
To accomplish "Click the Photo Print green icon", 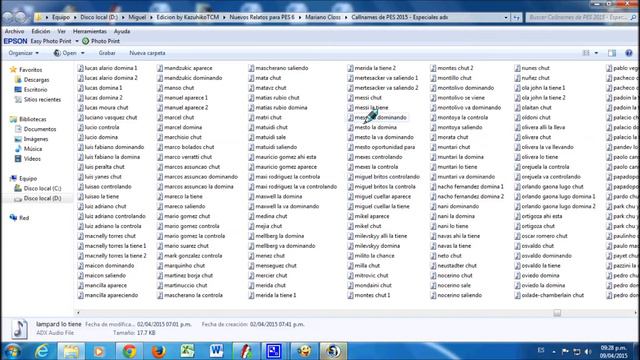I will 85,41.
